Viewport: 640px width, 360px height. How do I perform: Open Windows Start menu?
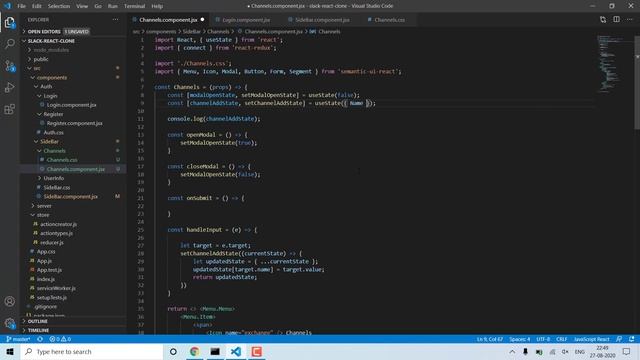pyautogui.click(x=10, y=351)
